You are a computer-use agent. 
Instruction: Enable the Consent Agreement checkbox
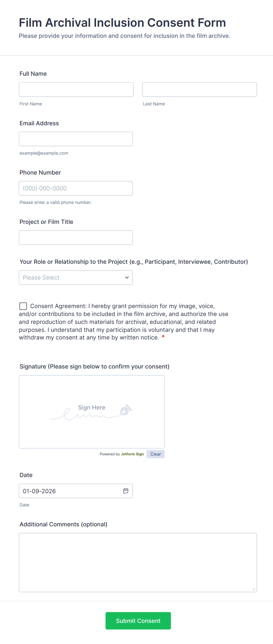(23, 306)
